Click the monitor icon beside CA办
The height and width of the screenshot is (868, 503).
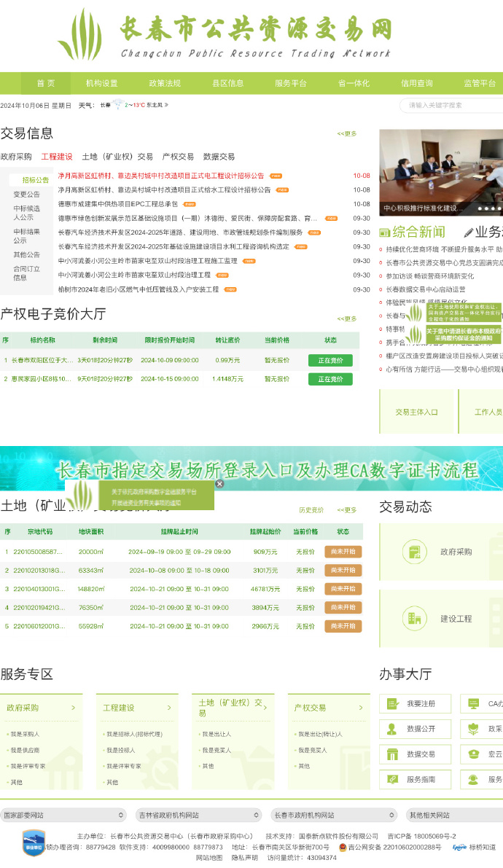coord(474,703)
